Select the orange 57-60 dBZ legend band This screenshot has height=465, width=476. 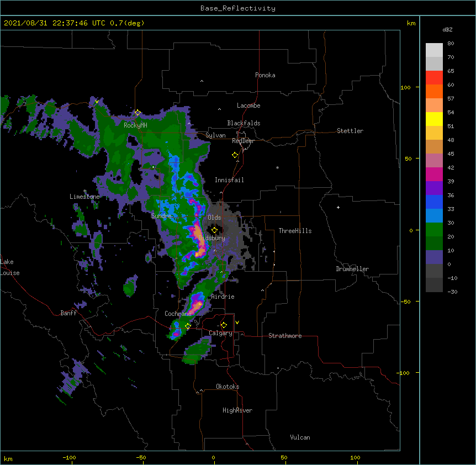[x=434, y=91]
